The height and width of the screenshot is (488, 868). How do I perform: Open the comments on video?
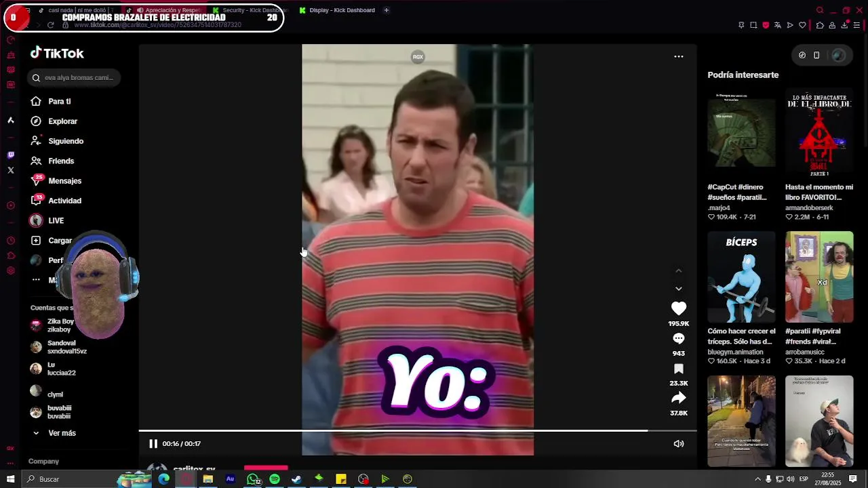tap(679, 338)
